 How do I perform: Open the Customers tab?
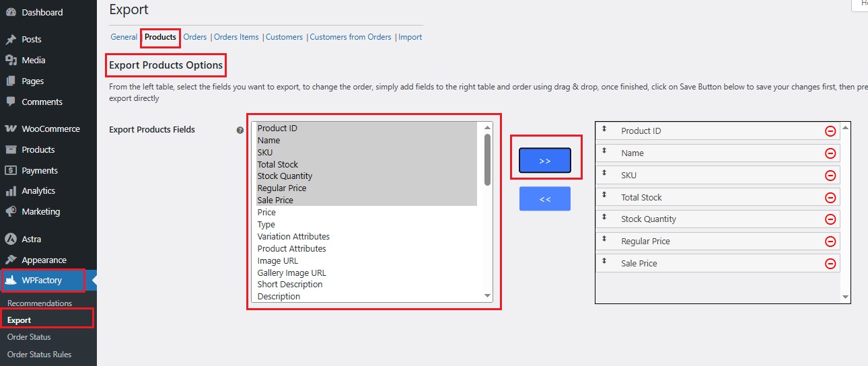point(284,37)
